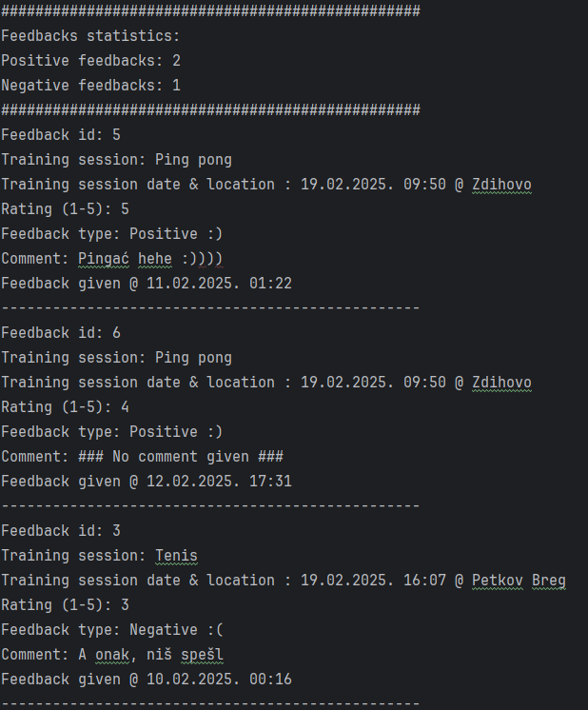Click the 'Rating (1-5): 4' line
The image size is (588, 710).
[x=66, y=407]
